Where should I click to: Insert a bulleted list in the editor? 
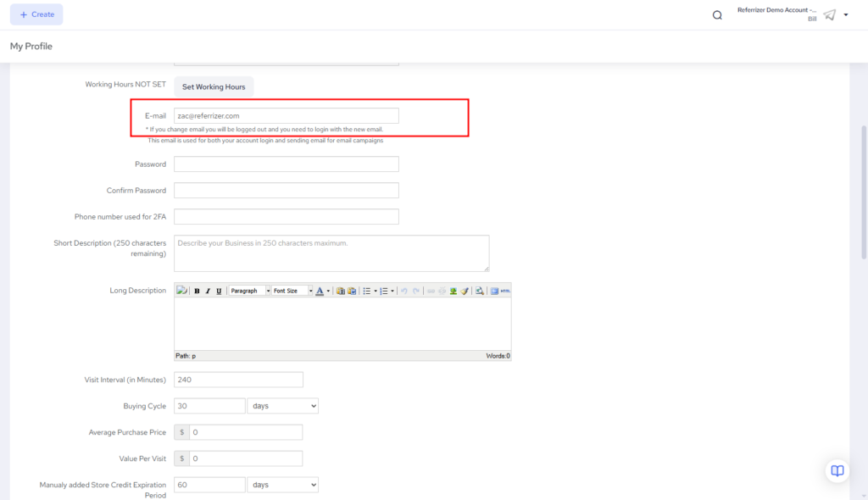tap(366, 291)
